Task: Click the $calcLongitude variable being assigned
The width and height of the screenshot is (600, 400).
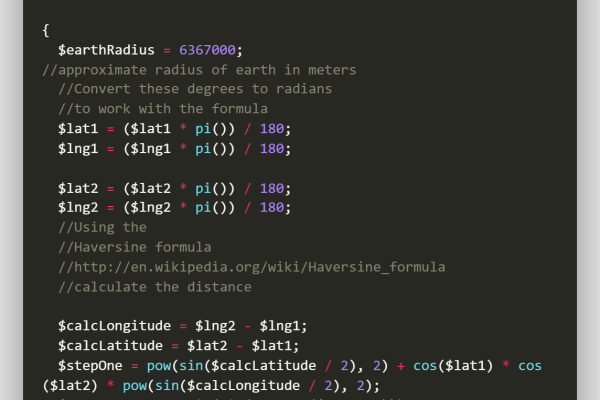Action: pyautogui.click(x=116, y=326)
